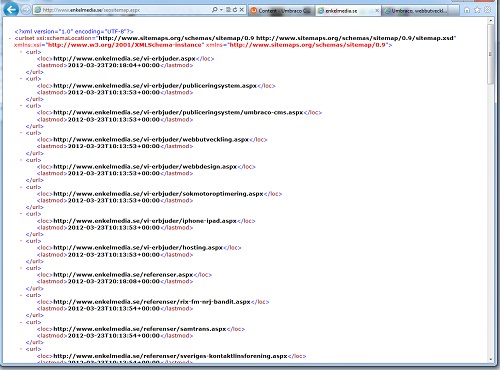The image size is (500, 370).
Task: Click the vertical scrollbar thumb
Action: tap(491, 54)
